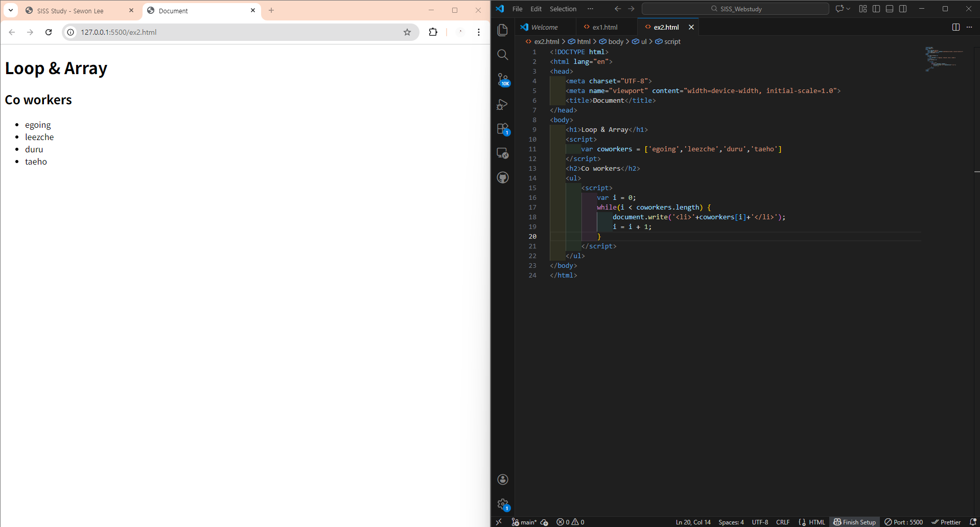Open the editor More Actions ellipsis
The width and height of the screenshot is (980, 527).
(969, 27)
